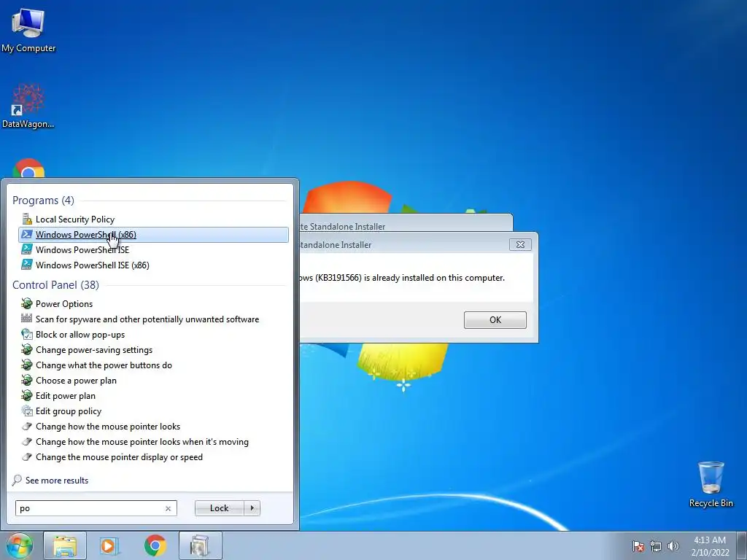Click the Windows Start orb

pyautogui.click(x=19, y=545)
